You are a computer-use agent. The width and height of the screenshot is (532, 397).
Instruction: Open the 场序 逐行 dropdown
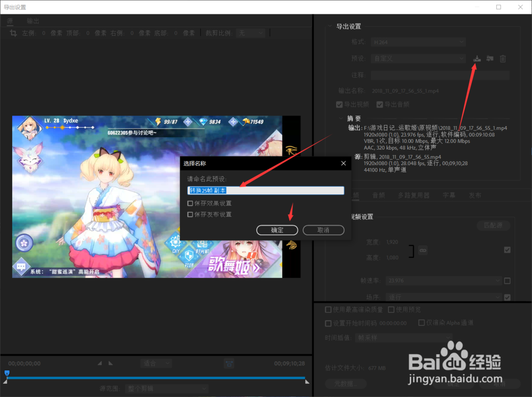pyautogui.click(x=444, y=297)
